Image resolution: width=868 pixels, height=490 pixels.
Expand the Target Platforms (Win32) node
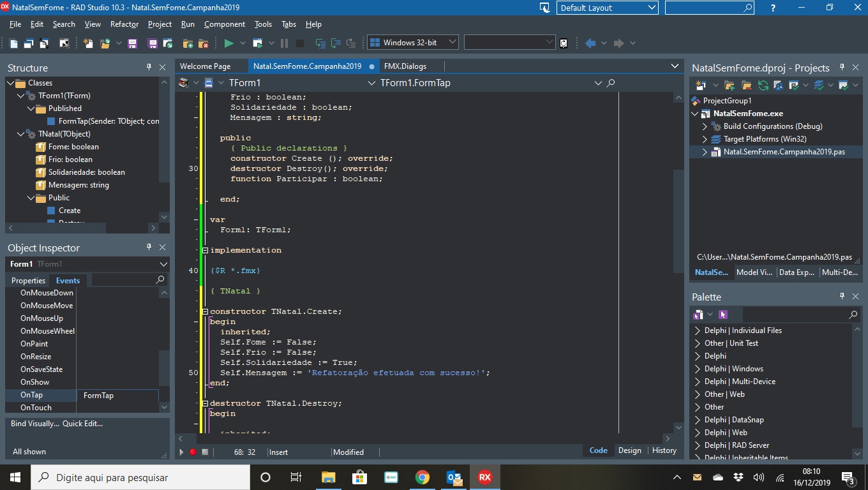[x=705, y=139]
